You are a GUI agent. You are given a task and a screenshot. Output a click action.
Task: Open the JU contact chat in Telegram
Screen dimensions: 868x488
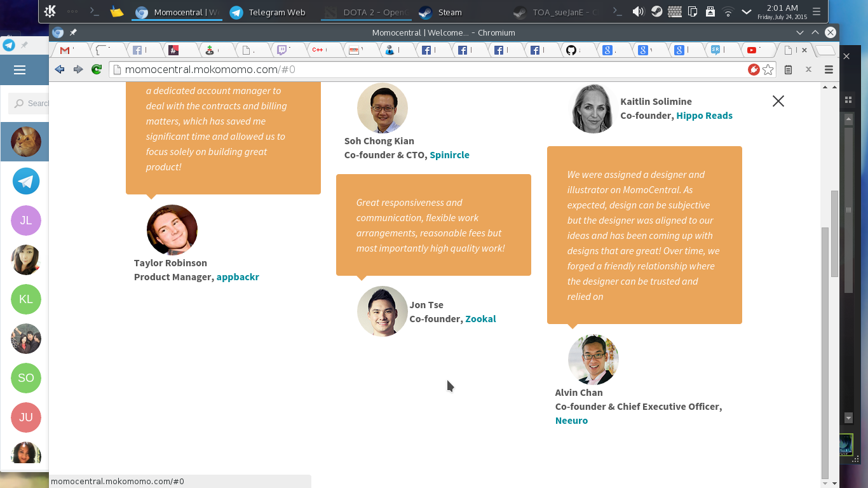26,417
